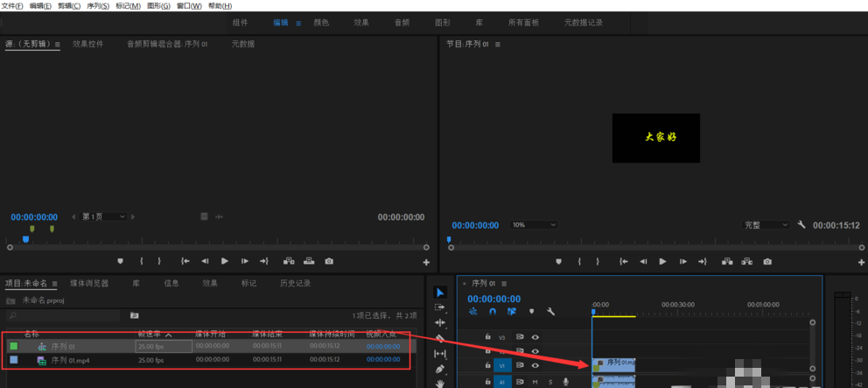This screenshot has height=388, width=868.
Task: Select the Ripple Edit tool
Action: pyautogui.click(x=440, y=323)
